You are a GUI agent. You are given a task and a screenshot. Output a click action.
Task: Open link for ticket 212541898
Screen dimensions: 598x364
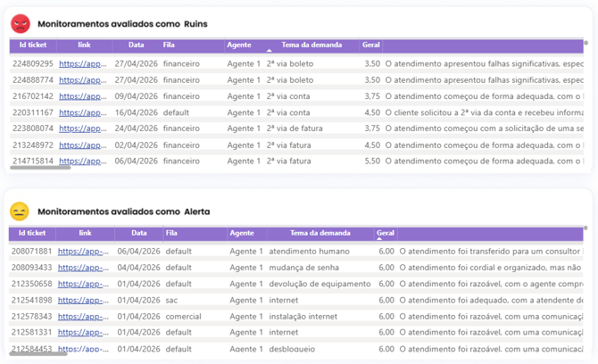[x=83, y=300]
